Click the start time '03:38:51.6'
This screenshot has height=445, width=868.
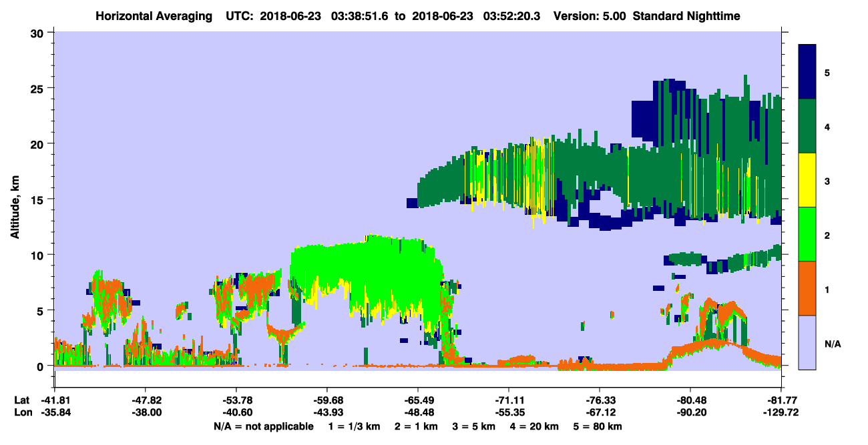coord(359,15)
